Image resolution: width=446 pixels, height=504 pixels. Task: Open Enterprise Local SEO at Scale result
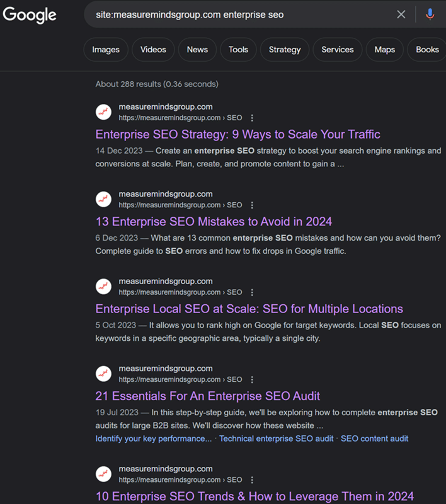249,309
